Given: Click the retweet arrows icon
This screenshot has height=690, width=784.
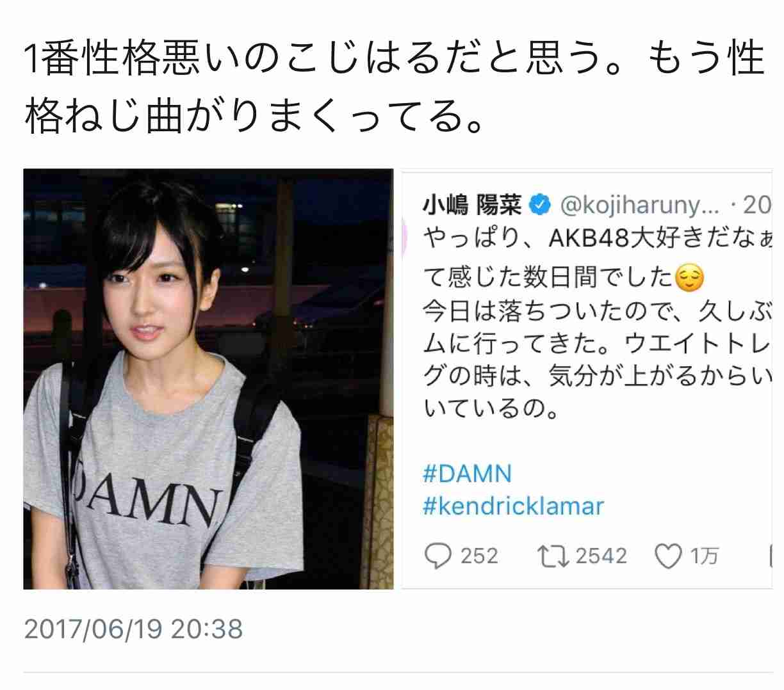Looking at the screenshot, I should click(553, 556).
